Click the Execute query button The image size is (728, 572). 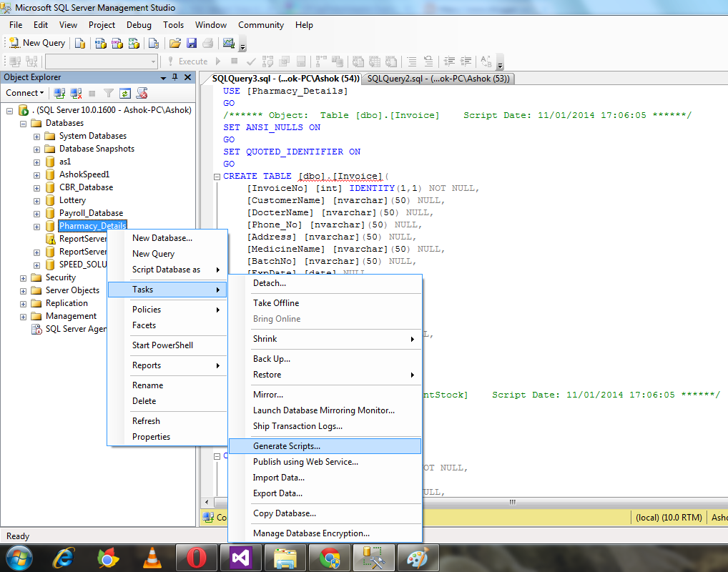tap(187, 61)
